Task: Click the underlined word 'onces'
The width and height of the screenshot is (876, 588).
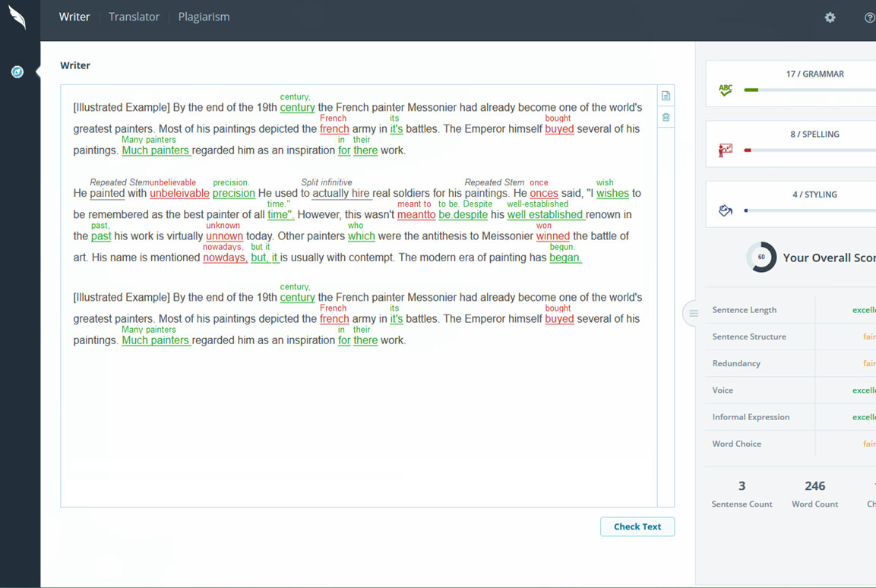Action: pos(543,193)
